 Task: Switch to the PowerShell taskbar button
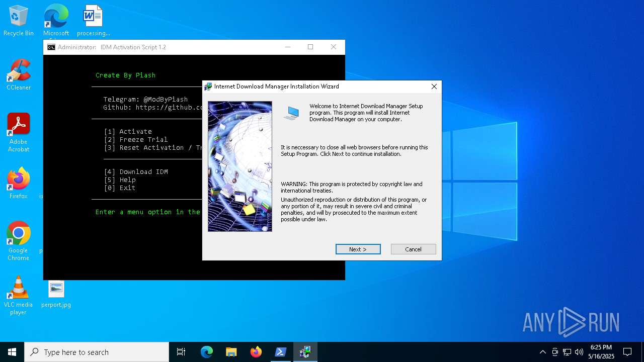coord(281,352)
